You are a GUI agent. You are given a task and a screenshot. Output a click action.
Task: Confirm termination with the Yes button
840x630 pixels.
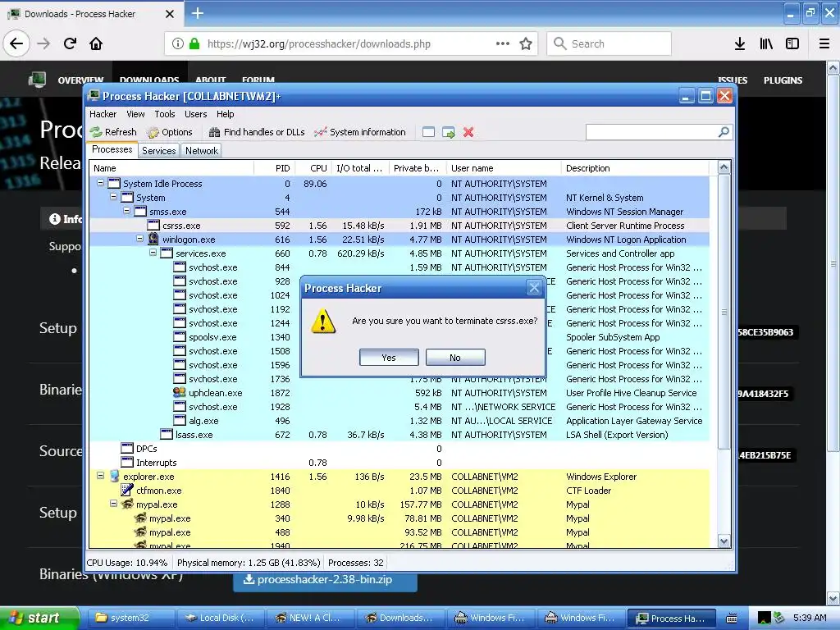tap(389, 358)
